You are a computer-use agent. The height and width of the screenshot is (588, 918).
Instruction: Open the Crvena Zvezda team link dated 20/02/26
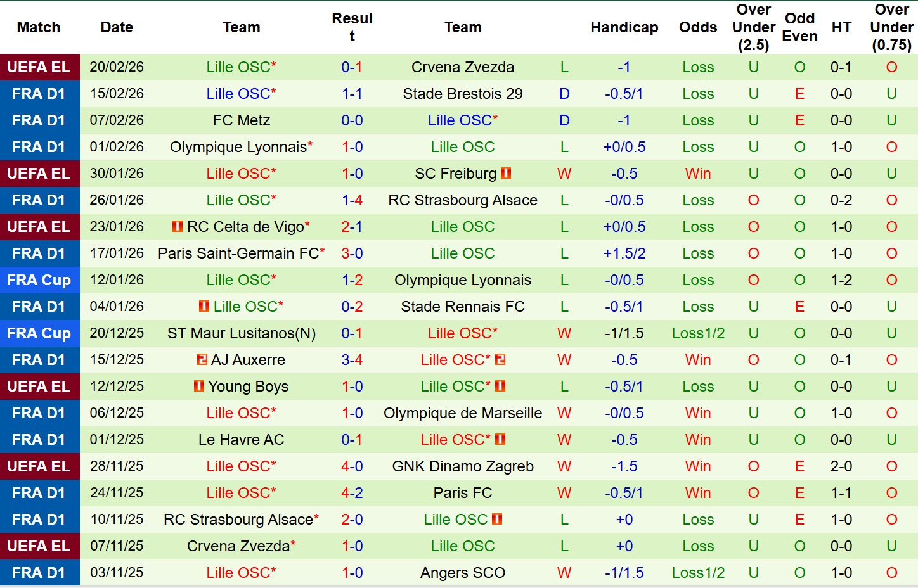click(463, 67)
